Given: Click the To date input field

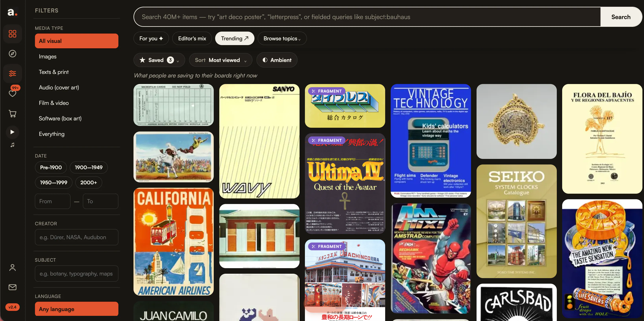Looking at the screenshot, I should [x=101, y=201].
